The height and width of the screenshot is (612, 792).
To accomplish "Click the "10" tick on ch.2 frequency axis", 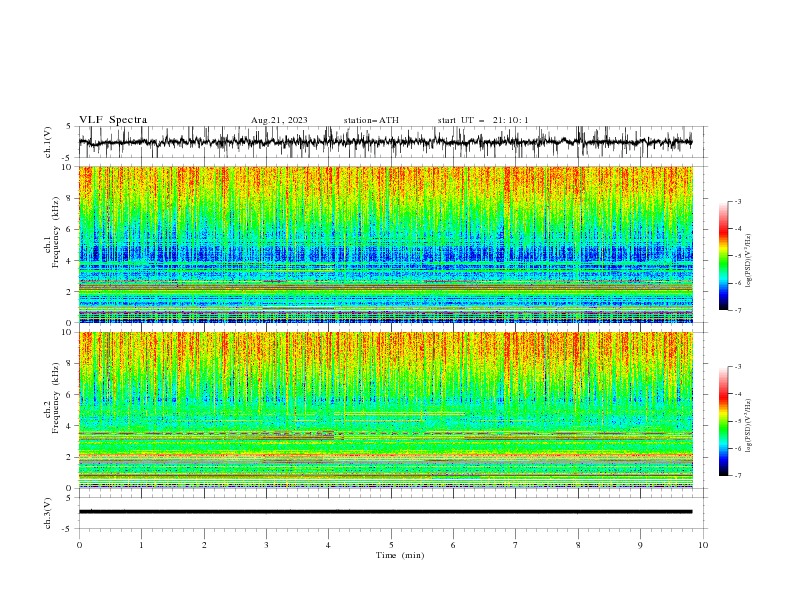I will click(69, 332).
